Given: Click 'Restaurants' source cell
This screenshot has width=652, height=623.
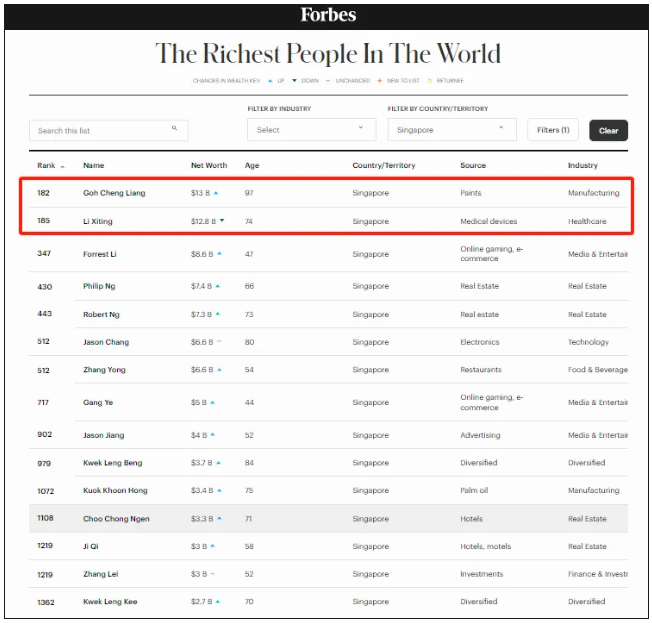Looking at the screenshot, I should (481, 370).
